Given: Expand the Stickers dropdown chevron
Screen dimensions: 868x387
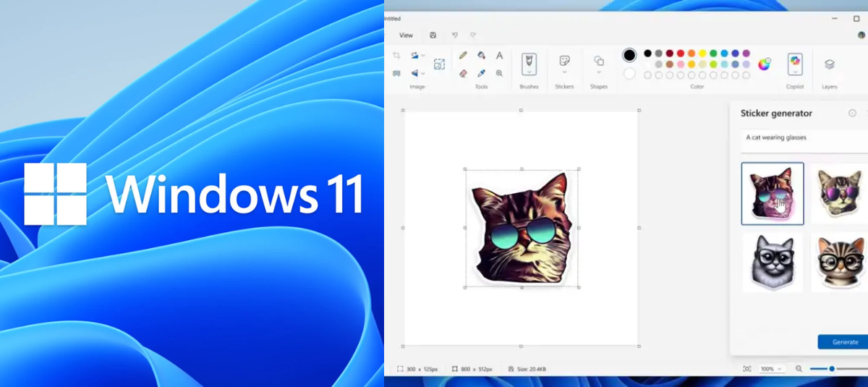Looking at the screenshot, I should pyautogui.click(x=565, y=72).
